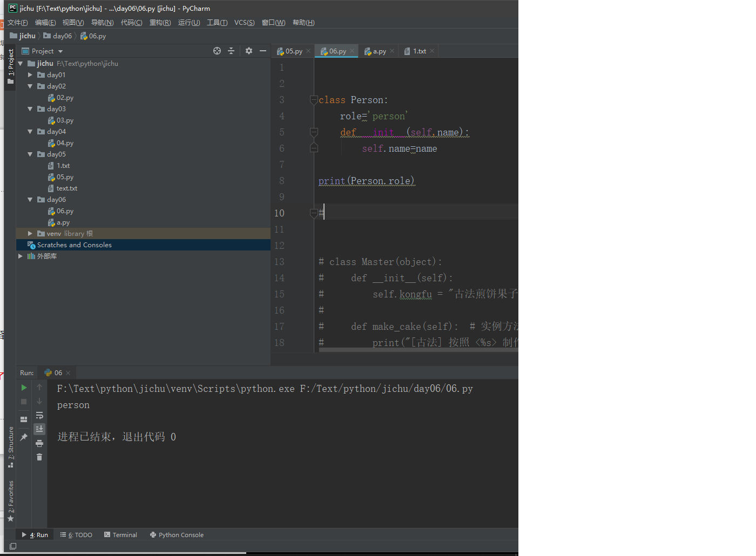Click the restore layout icon in Run panel
This screenshot has width=756, height=556.
point(24,419)
